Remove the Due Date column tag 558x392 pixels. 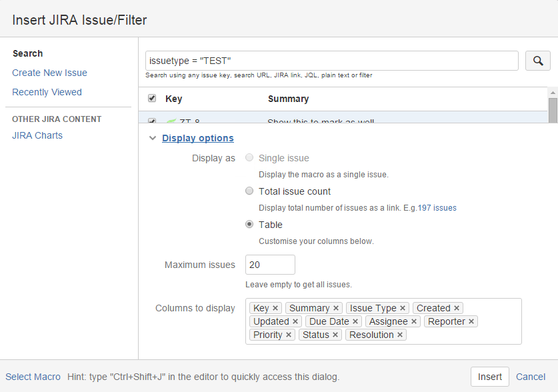[355, 321]
